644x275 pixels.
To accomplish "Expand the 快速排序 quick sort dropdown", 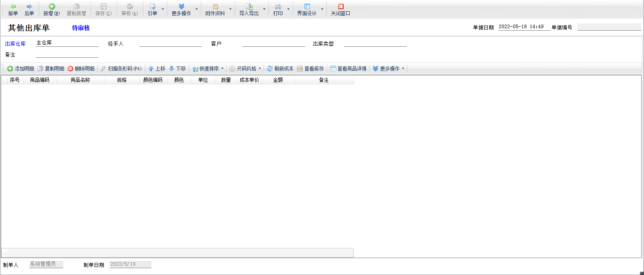I will click(222, 69).
